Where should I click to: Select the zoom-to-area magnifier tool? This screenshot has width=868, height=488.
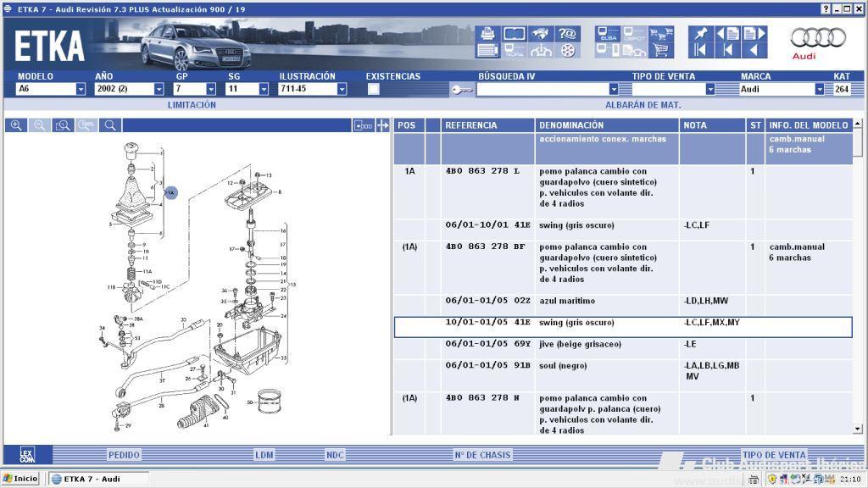pos(63,125)
